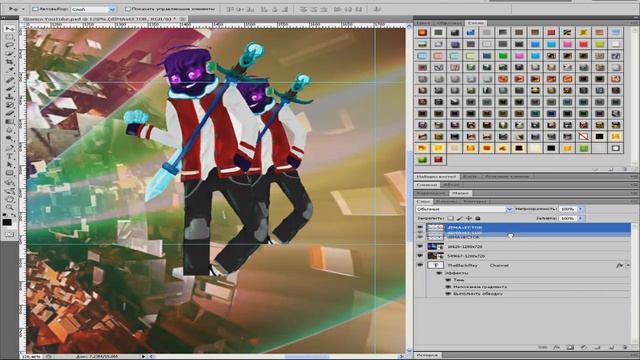Select the Clone Stamp tool

pos(9,96)
